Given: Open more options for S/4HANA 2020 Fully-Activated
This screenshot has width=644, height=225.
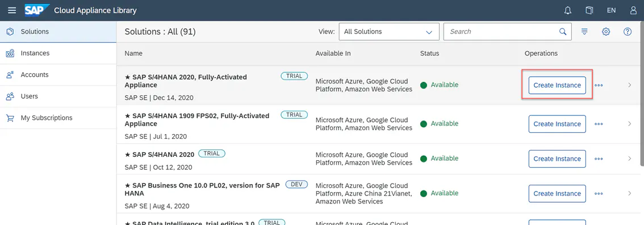Looking at the screenshot, I should (x=599, y=85).
